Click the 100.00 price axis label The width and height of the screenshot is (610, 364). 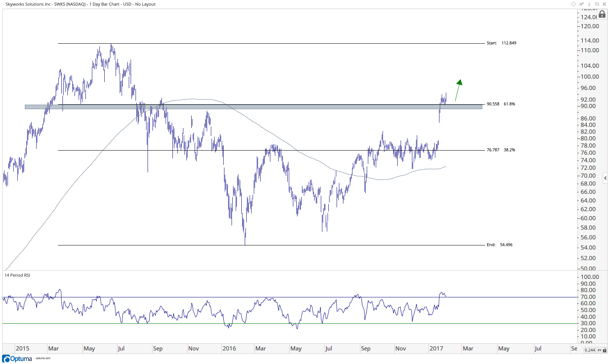590,77
